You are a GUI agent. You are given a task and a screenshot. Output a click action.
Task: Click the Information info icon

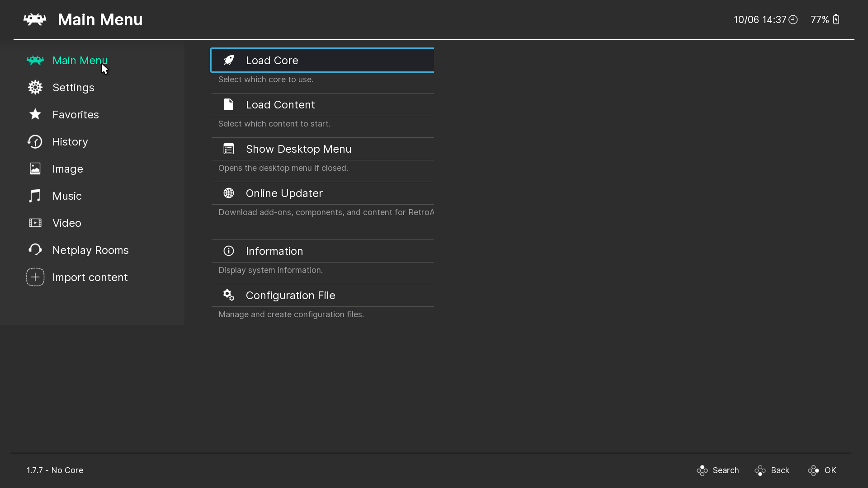tap(228, 251)
